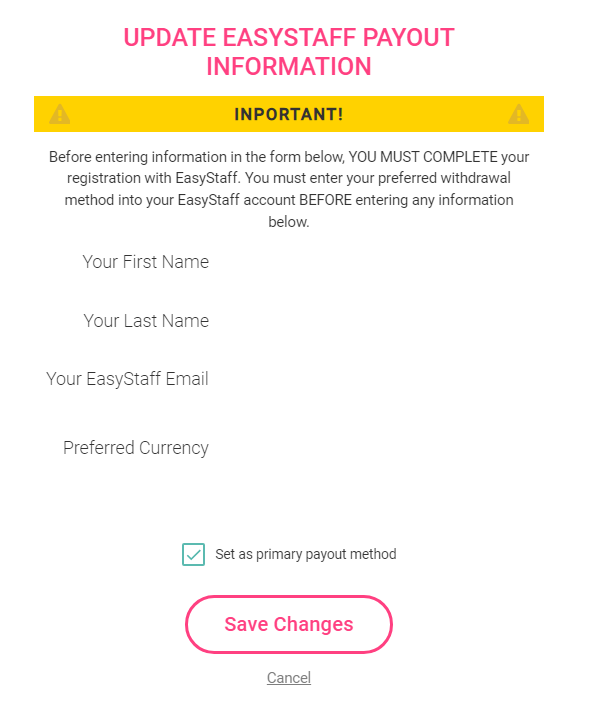Click the right warning triangle icon
This screenshot has width=599, height=715.
click(x=519, y=114)
